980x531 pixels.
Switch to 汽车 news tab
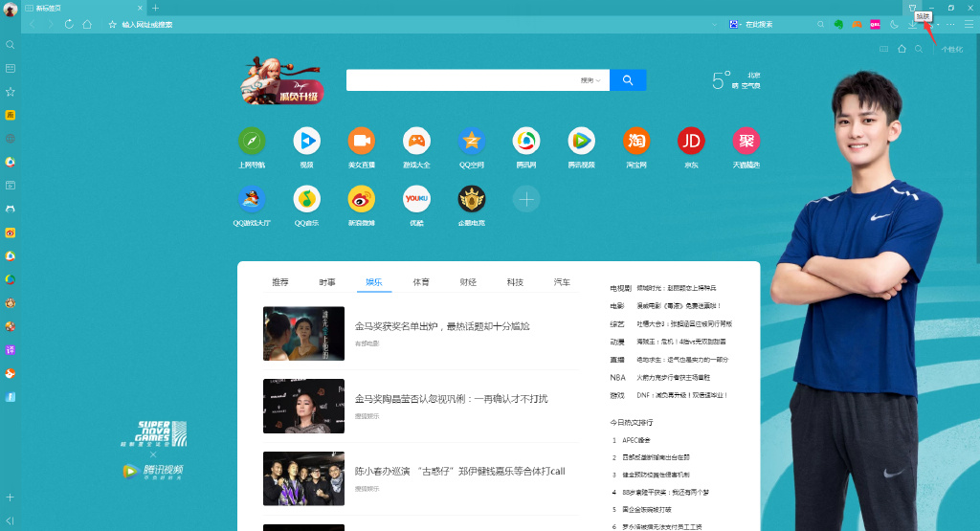coord(562,282)
